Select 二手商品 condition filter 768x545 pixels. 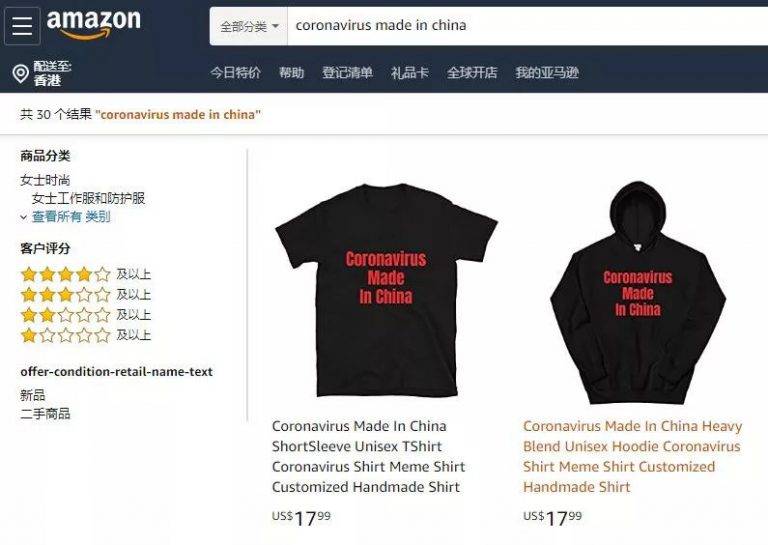point(45,414)
